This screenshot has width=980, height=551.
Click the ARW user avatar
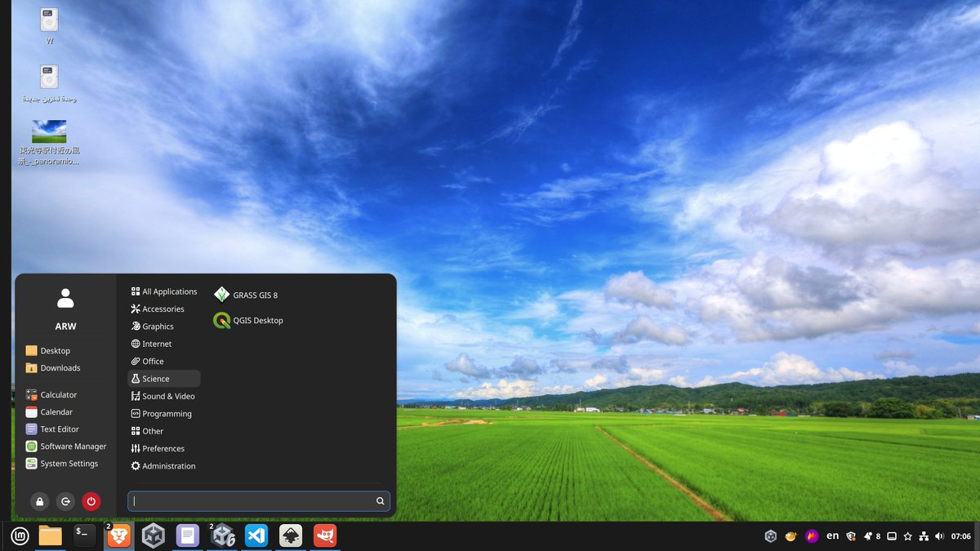click(x=65, y=299)
